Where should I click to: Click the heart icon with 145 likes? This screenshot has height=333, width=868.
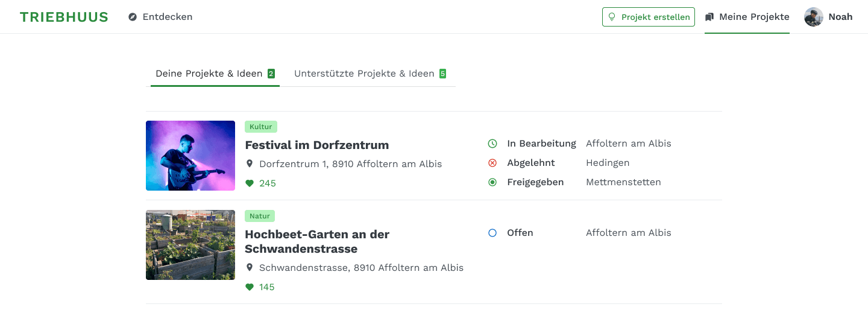(250, 287)
